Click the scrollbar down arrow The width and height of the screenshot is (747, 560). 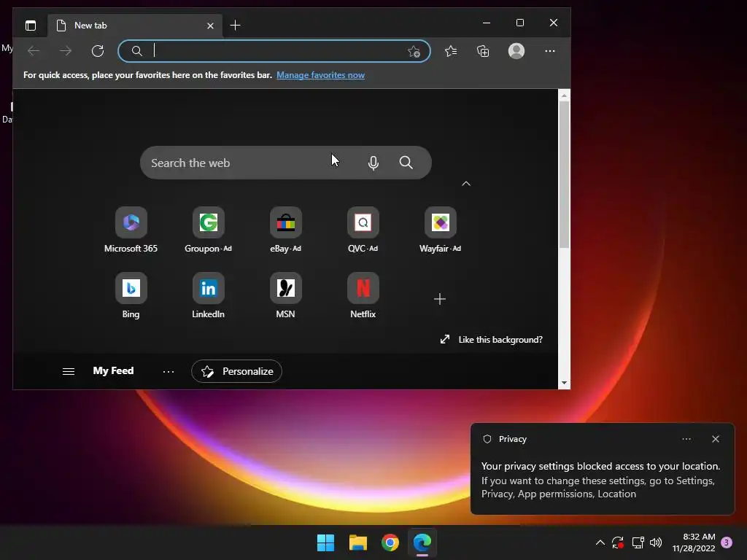click(x=564, y=383)
